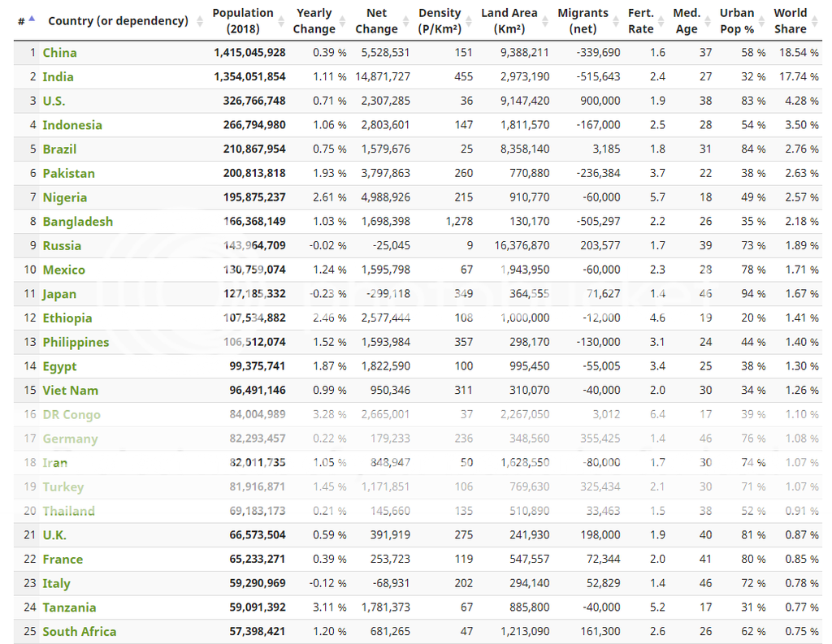Sort by the Fert. Rate column
Viewport: 832px width, 644px height.
641,21
